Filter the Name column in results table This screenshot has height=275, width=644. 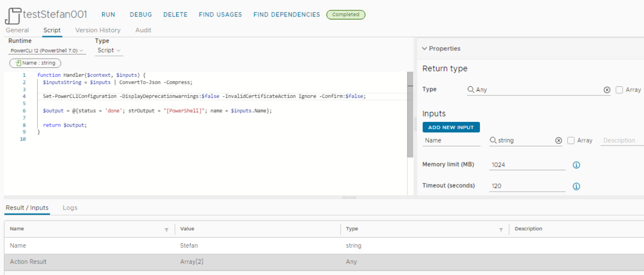166,229
